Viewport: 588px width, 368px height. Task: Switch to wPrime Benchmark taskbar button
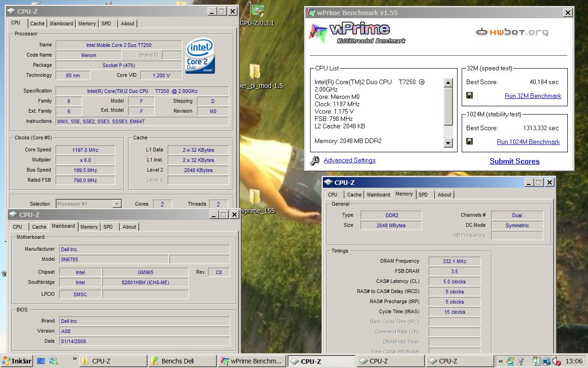[252, 361]
